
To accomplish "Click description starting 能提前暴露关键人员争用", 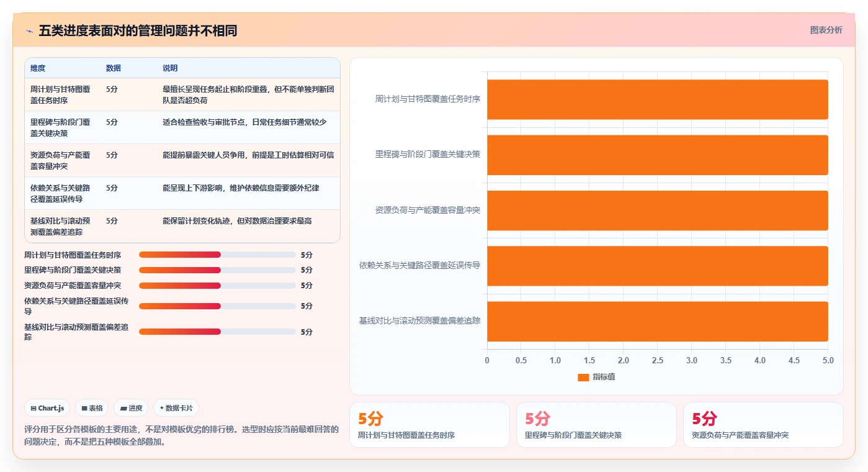I will point(248,155).
